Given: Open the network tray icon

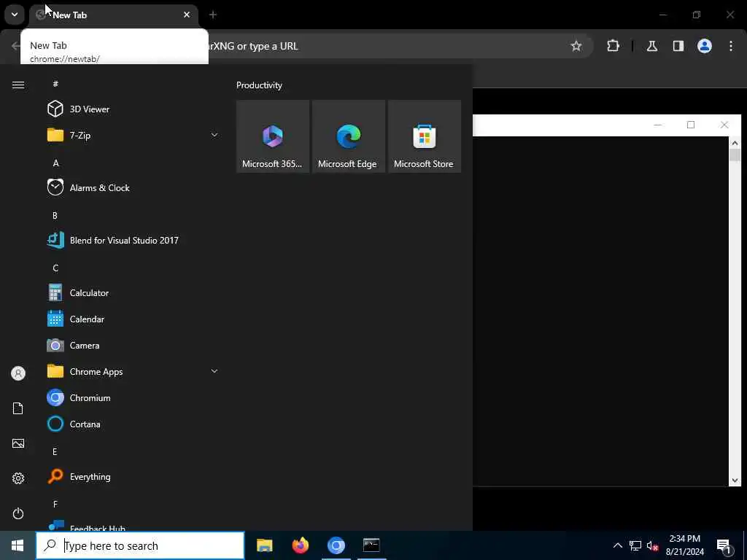Looking at the screenshot, I should click(x=635, y=545).
